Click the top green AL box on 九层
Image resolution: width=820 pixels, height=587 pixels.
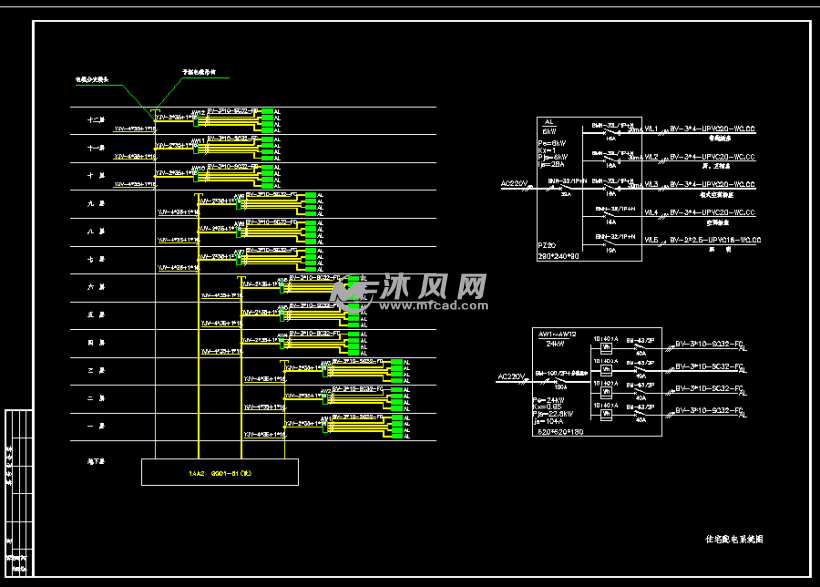311,195
